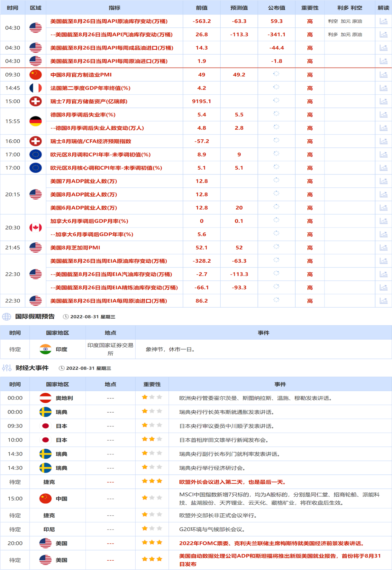This screenshot has height=570, width=392.
Task: Open chart icon for 美国8月芝加哥PMI
Action: 383,248
